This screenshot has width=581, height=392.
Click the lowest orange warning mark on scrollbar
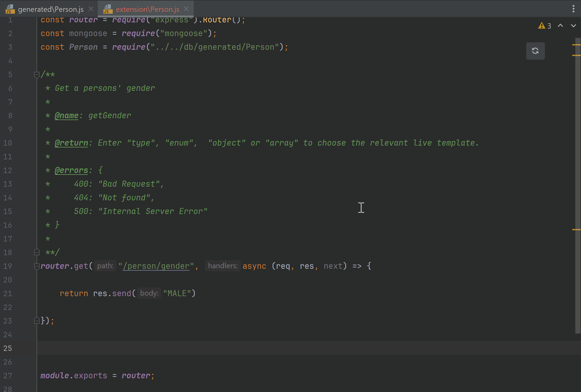coord(576,229)
